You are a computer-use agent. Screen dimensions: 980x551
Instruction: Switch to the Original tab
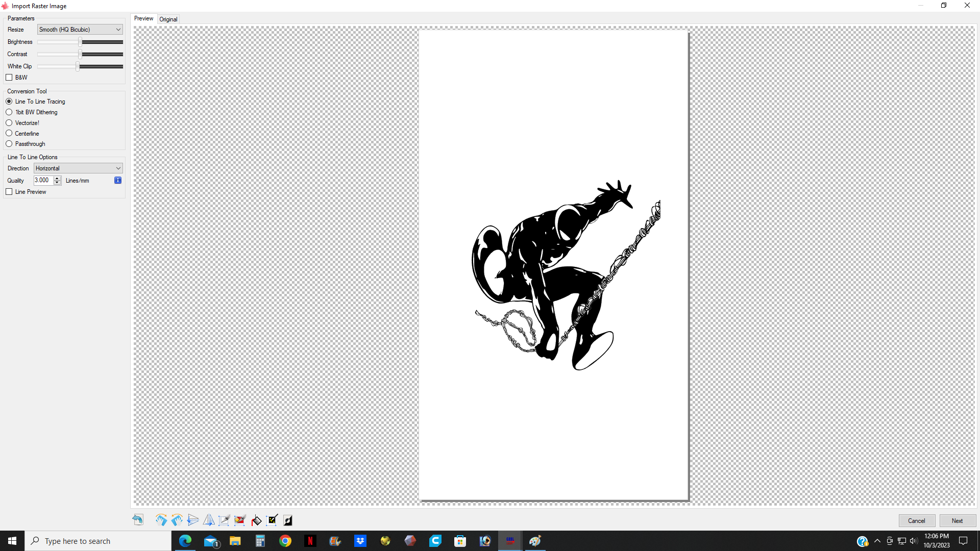pyautogui.click(x=168, y=19)
